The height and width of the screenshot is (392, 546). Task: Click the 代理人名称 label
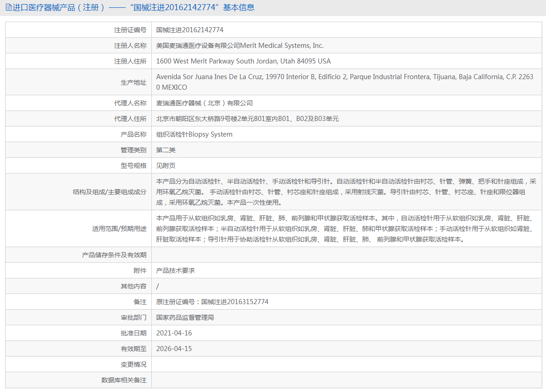click(130, 103)
